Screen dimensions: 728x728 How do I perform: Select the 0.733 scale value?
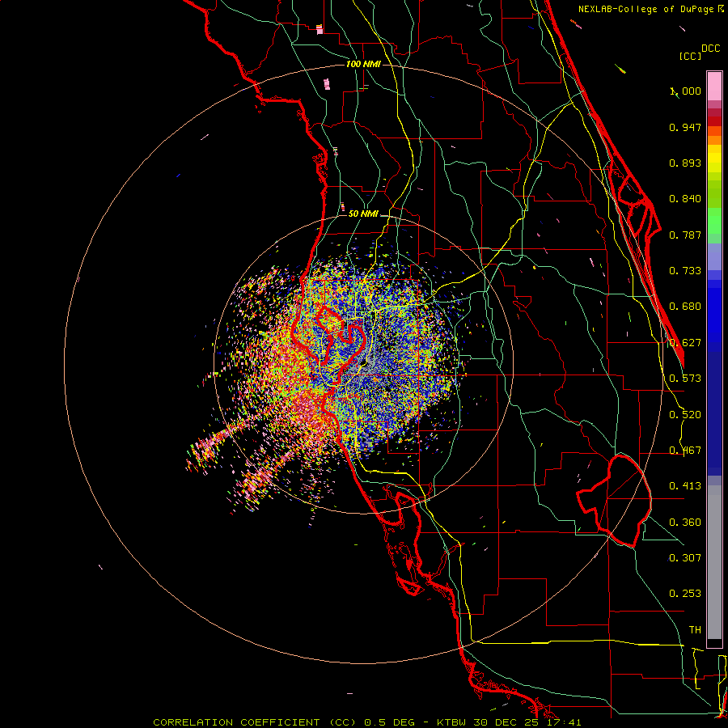pos(685,271)
